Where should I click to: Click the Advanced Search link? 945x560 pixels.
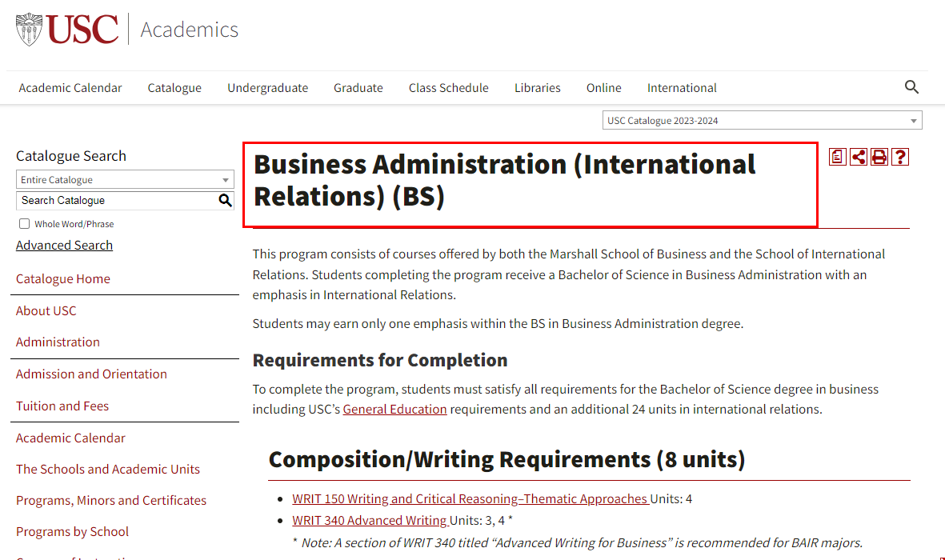click(x=64, y=245)
